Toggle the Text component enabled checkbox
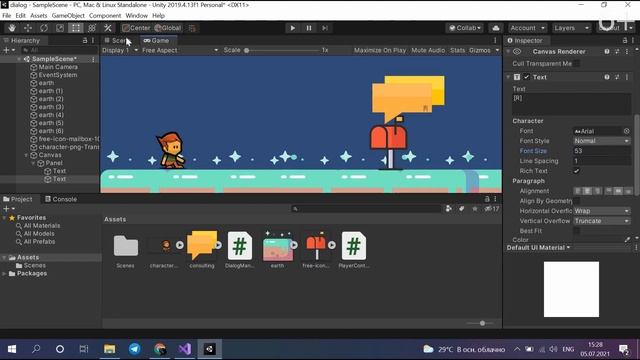 [527, 77]
